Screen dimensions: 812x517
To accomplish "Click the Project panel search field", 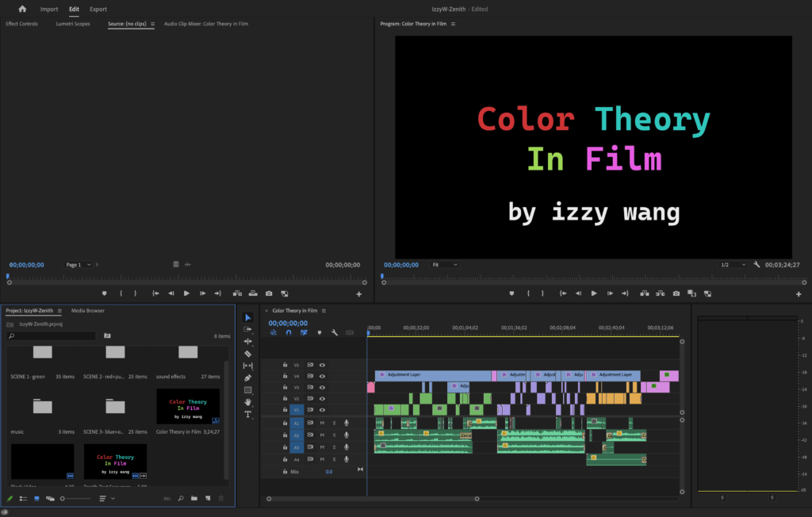I will coord(52,335).
